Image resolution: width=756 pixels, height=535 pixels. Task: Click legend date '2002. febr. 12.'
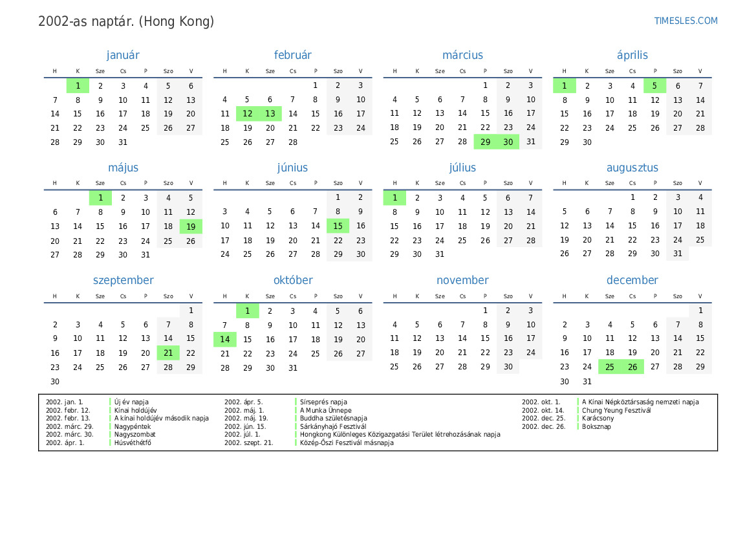[68, 411]
